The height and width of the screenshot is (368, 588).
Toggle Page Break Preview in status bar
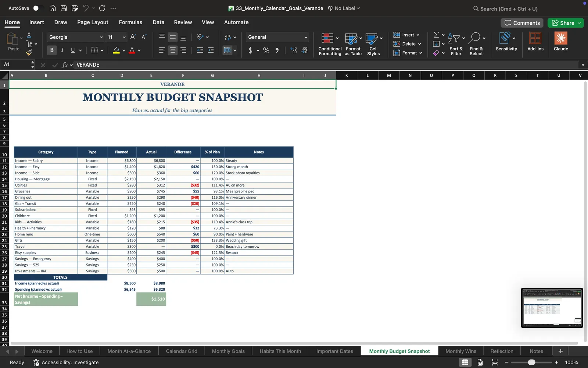tap(495, 362)
